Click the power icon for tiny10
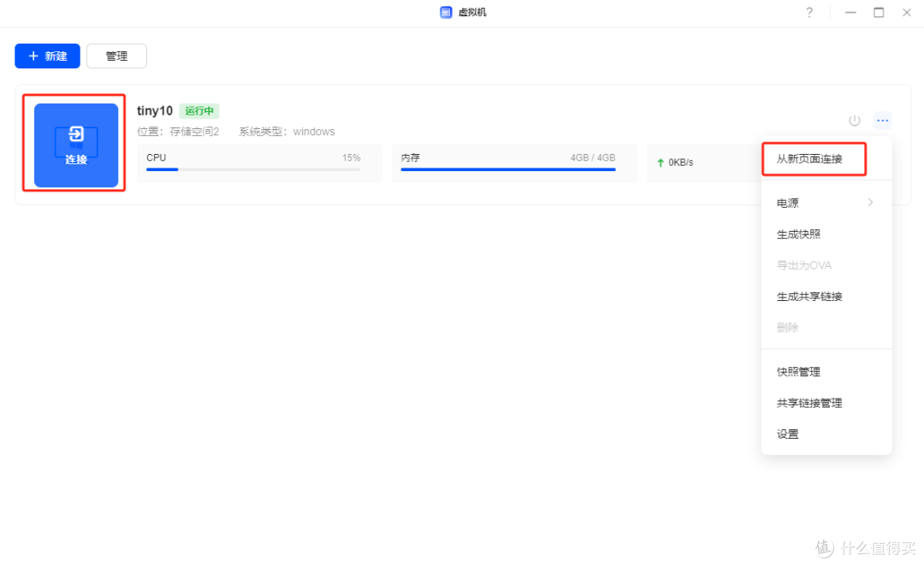The height and width of the screenshot is (567, 924). (855, 121)
